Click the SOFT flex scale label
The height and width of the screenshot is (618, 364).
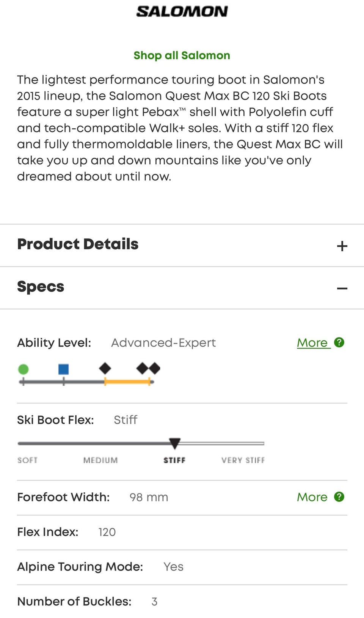[27, 460]
